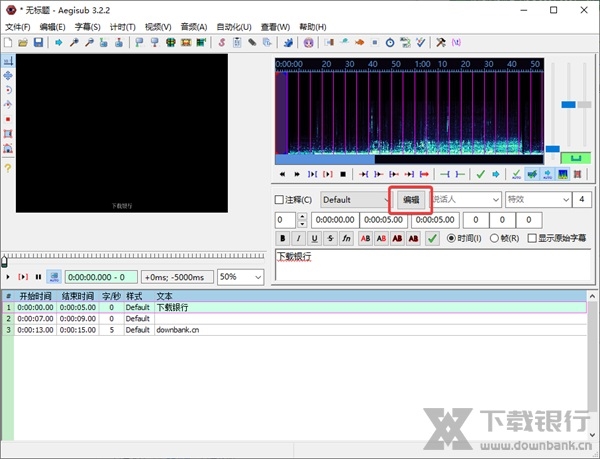Click the yellow question mark help icon
Image resolution: width=600 pixels, height=459 pixels.
pyautogui.click(x=8, y=168)
